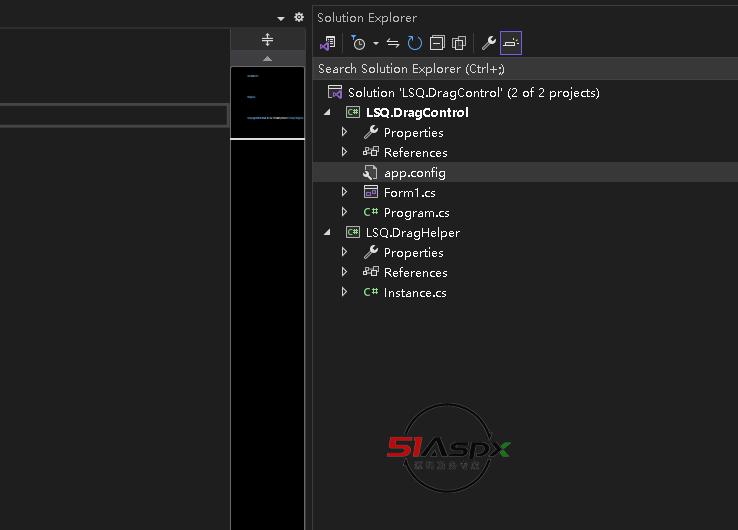
Task: Collapse All items in Solution Explorer
Action: (437, 43)
